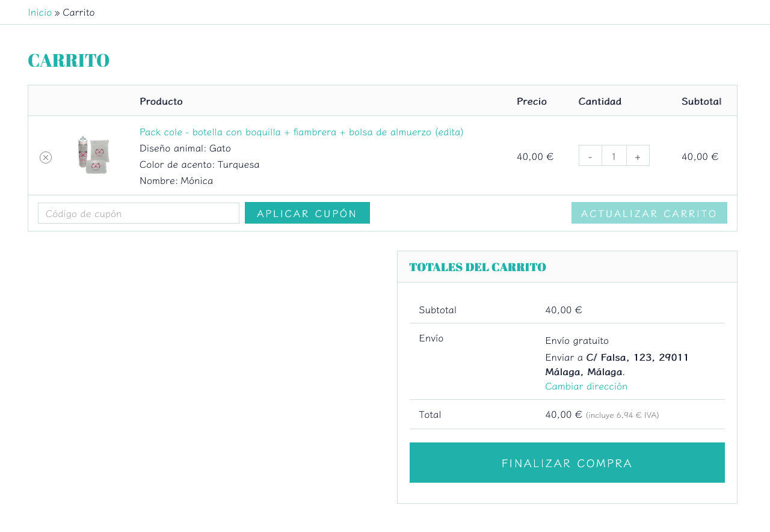Viewport: 770px width, 532px height.
Task: Proceed with Finalizar compra button
Action: (x=567, y=463)
